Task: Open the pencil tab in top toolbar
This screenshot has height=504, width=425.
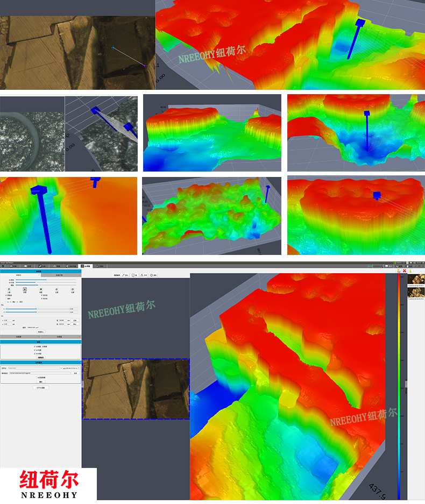Action: [x=42, y=266]
